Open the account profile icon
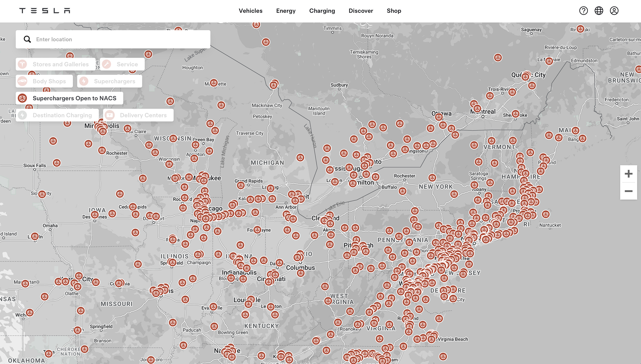641x364 pixels. (x=614, y=11)
